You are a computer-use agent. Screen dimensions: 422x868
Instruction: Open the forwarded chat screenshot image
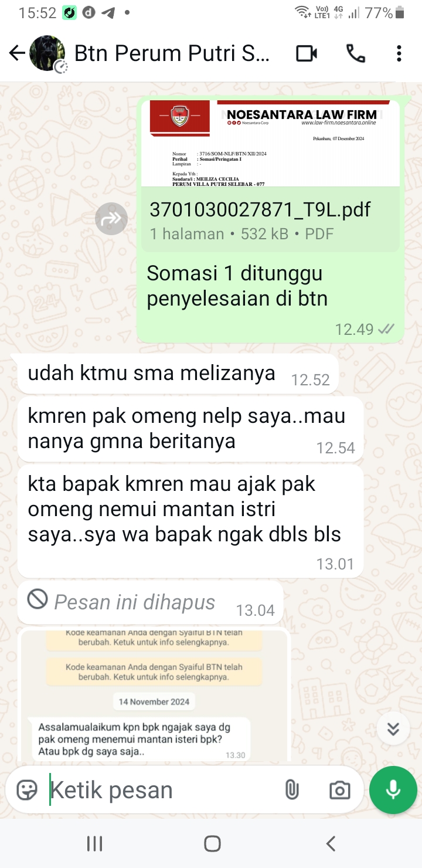click(x=154, y=695)
